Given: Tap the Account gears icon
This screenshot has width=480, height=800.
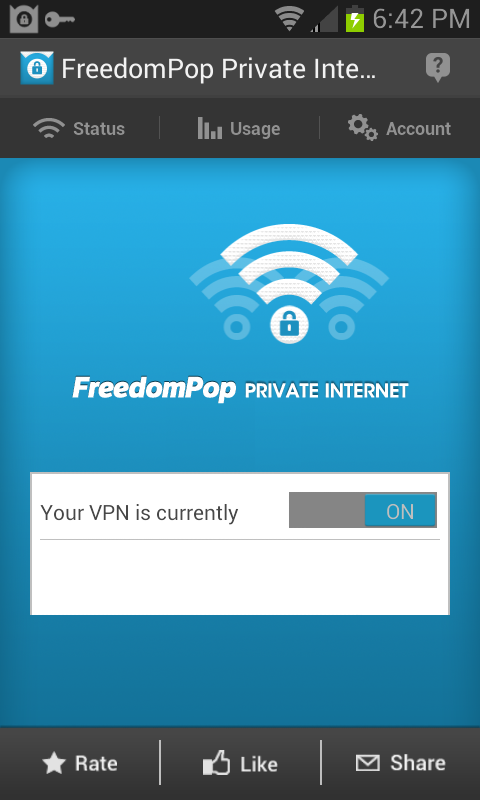Looking at the screenshot, I should click(363, 128).
